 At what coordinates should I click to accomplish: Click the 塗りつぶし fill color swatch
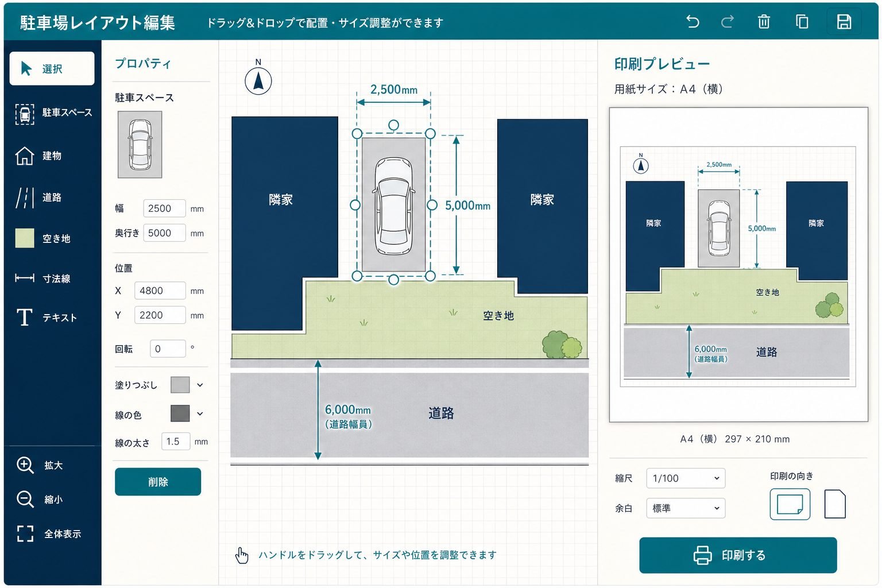[x=180, y=385]
